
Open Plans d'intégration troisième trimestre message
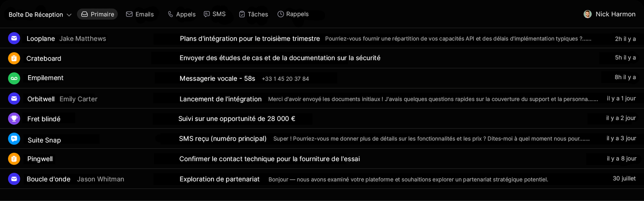tap(250, 39)
